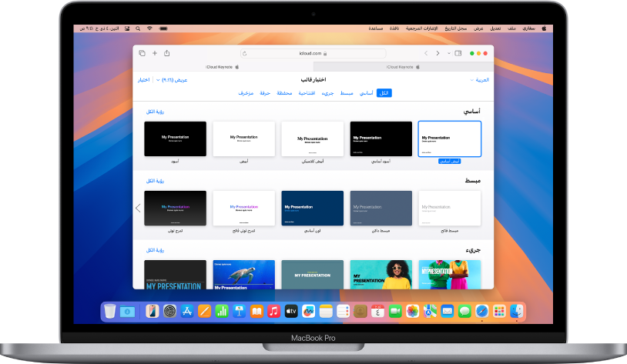Open the العربية language dropdown

[x=479, y=80]
